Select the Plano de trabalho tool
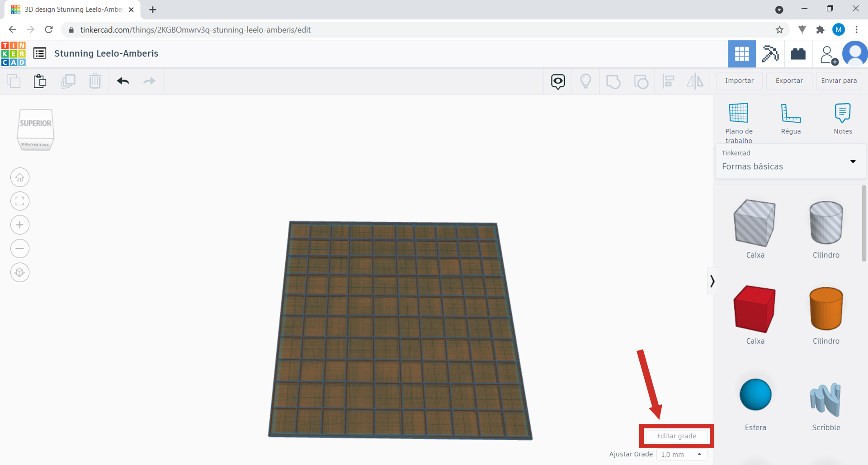The width and height of the screenshot is (868, 465). point(739,123)
